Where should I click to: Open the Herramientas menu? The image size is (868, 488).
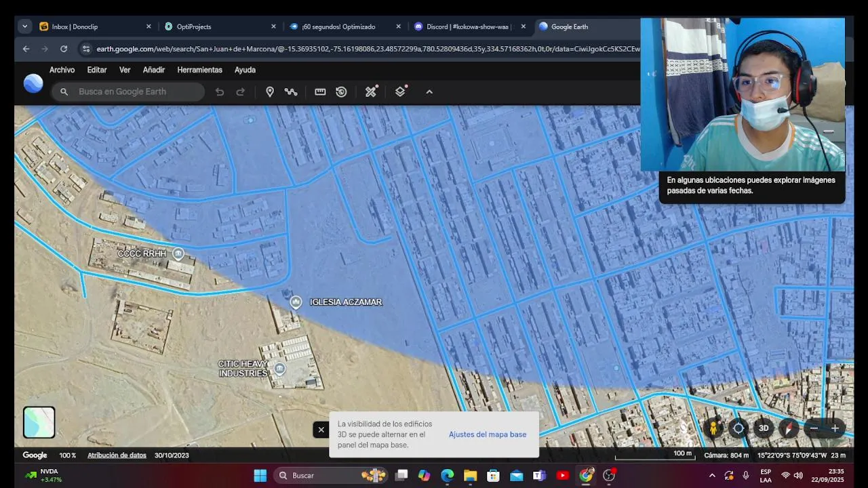point(199,70)
